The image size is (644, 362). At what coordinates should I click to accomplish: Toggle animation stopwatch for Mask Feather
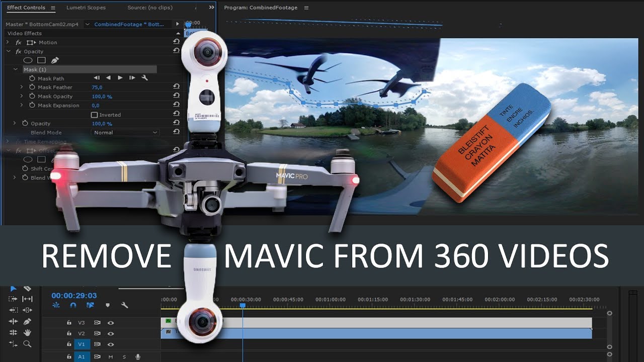tap(32, 87)
